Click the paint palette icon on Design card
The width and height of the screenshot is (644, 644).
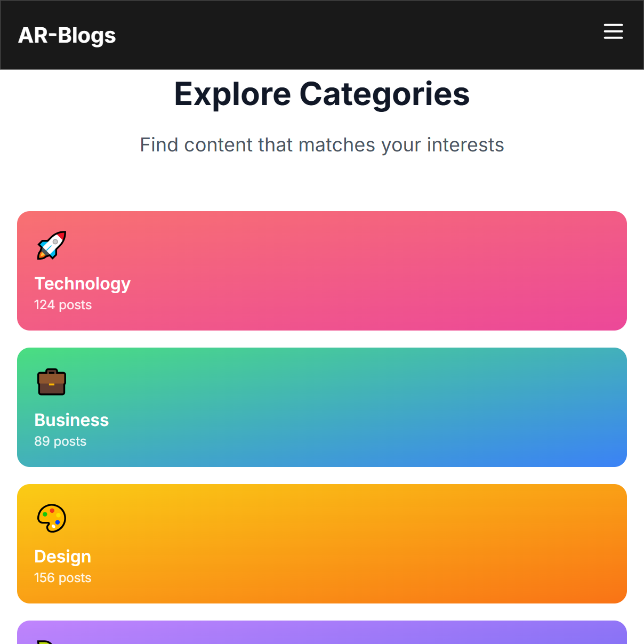tap(52, 518)
